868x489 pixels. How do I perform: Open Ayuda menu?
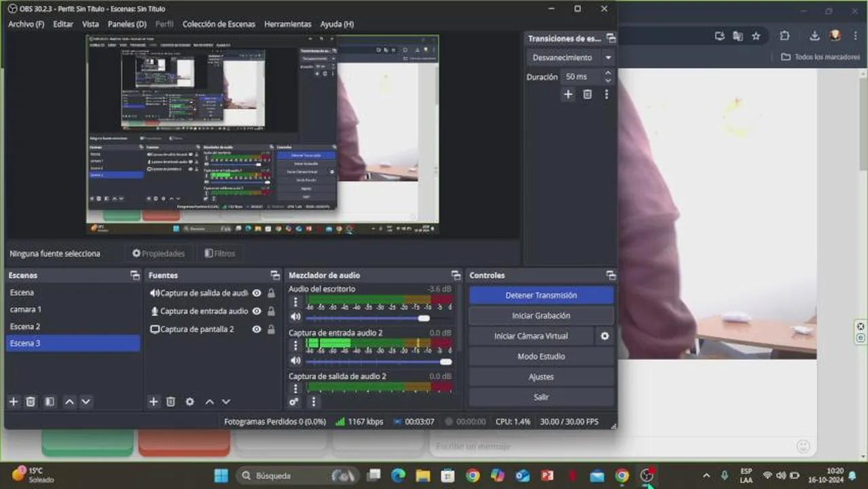click(337, 24)
